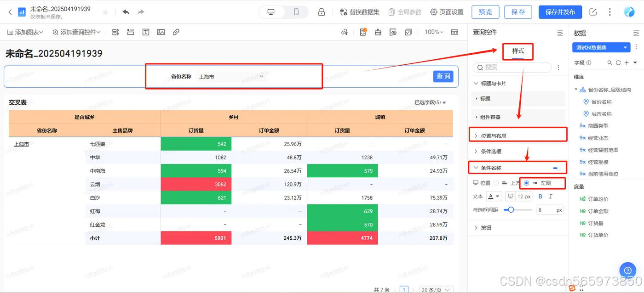
Task: Collapse 省份名称_层级结构 tree node
Action: pyautogui.click(x=576, y=90)
